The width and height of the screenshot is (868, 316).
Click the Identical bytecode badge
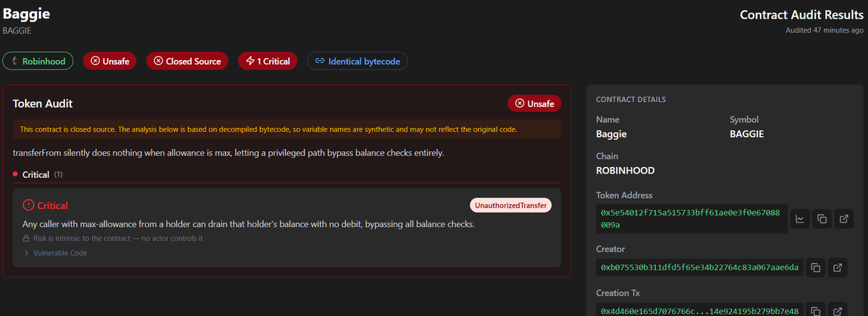[358, 61]
